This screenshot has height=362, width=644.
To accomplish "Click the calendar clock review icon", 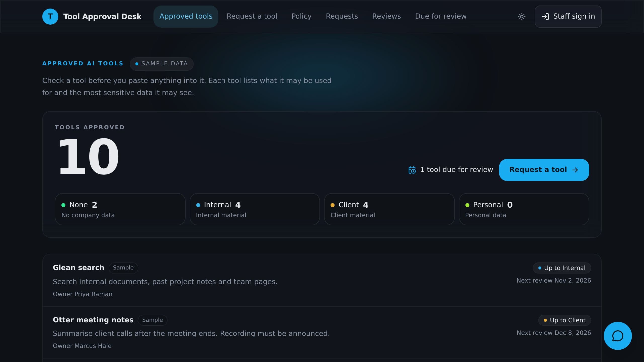I will (412, 170).
